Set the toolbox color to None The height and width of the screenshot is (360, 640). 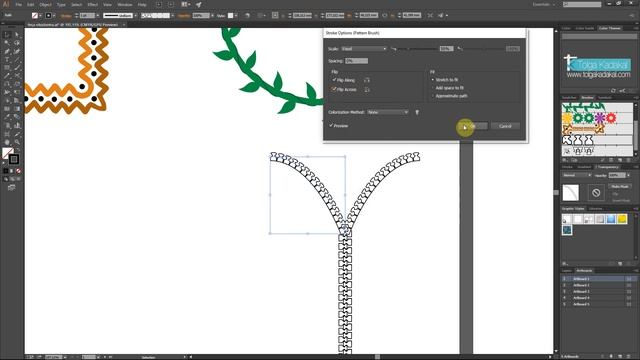(18, 171)
